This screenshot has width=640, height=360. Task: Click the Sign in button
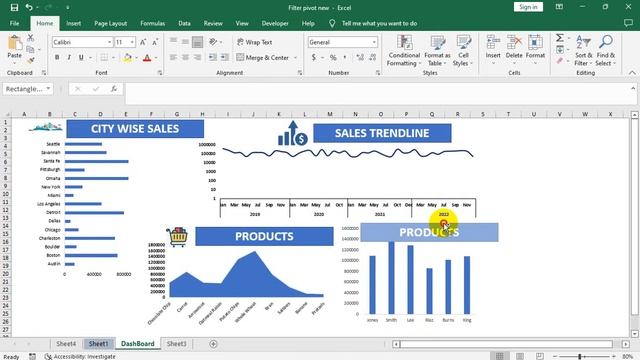click(x=528, y=7)
